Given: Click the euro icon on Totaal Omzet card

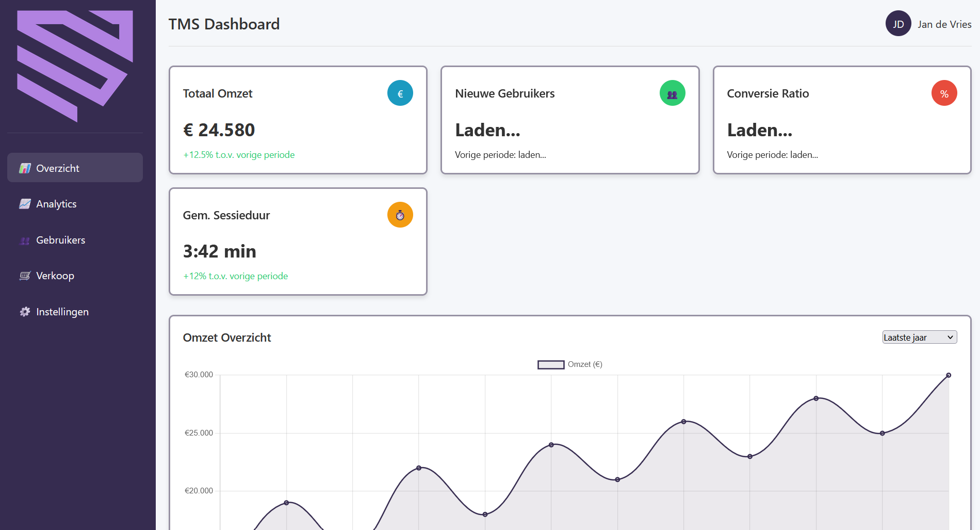Looking at the screenshot, I should [400, 93].
